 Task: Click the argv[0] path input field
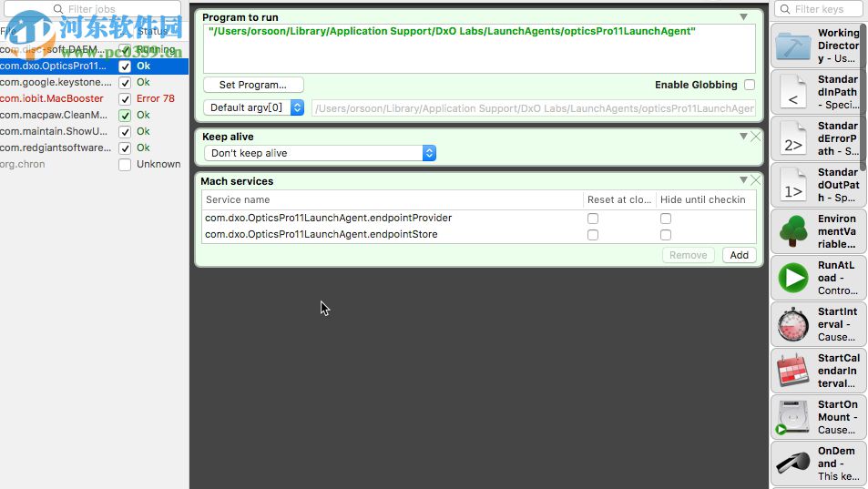[x=534, y=108]
